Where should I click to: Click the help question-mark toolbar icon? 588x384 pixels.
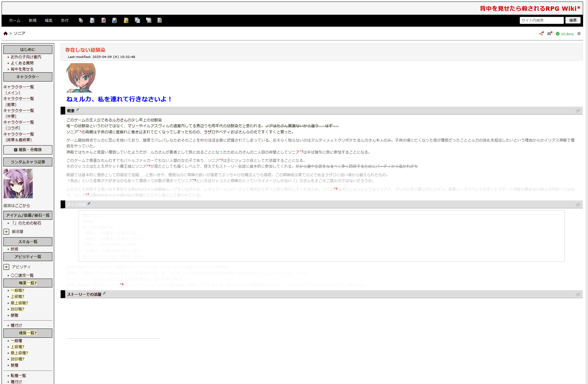159,21
